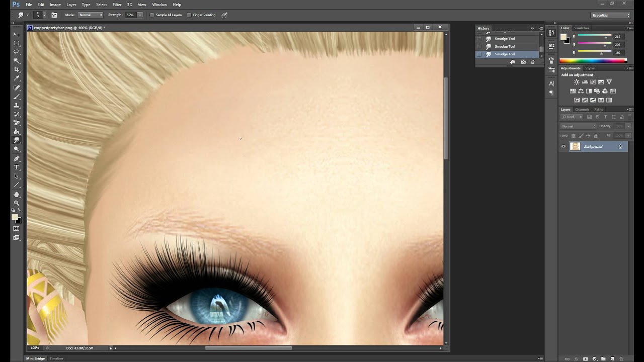The image size is (644, 362).
Task: Select the Horizontal Type tool
Action: tap(17, 167)
